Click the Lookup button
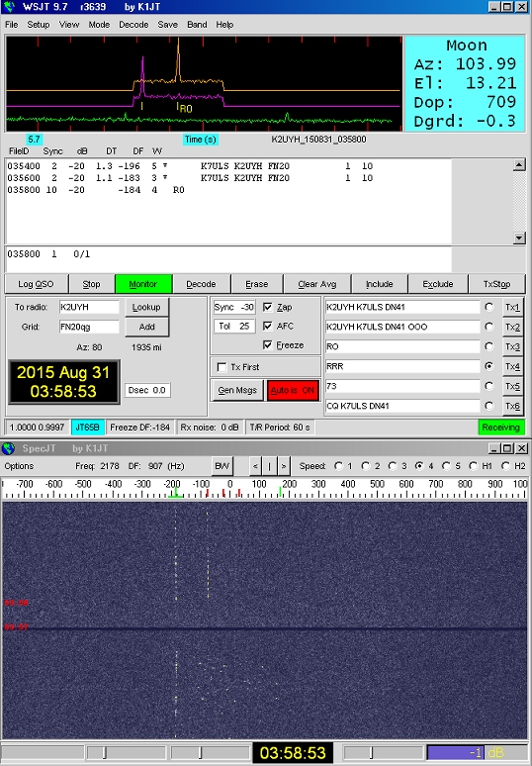 (146, 307)
